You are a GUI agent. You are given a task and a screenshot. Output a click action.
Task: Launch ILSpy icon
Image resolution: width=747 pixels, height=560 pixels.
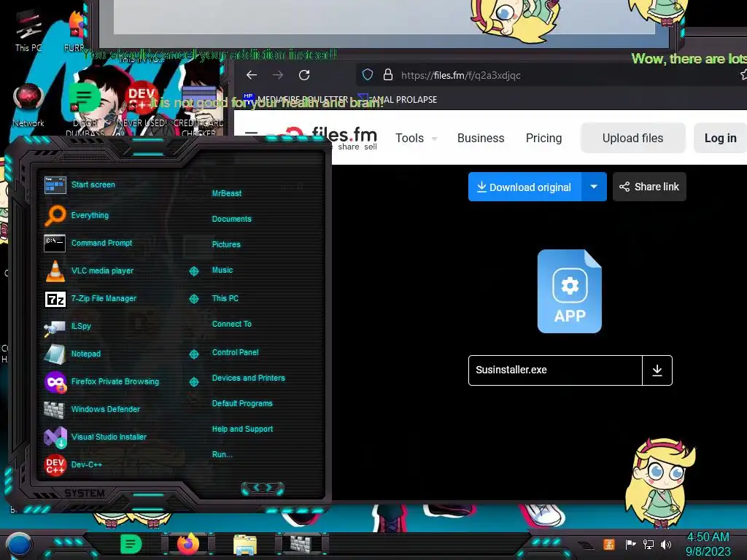pos(55,327)
